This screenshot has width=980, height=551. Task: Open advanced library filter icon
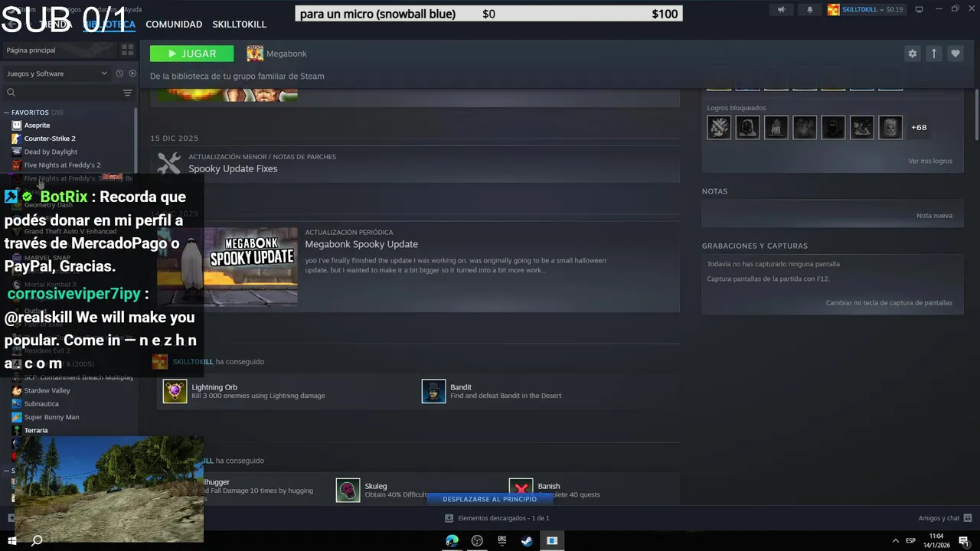coord(128,93)
